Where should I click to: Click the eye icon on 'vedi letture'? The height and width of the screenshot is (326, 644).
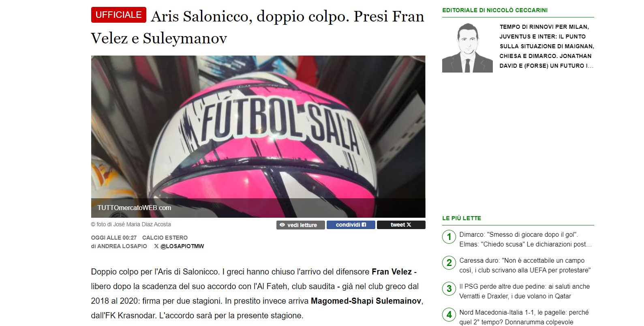point(282,225)
